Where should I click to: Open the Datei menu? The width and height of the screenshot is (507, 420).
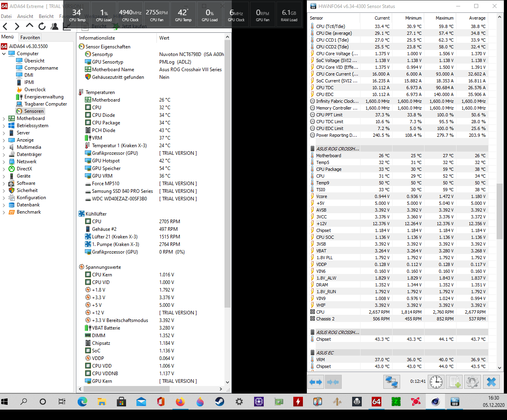(x=6, y=16)
